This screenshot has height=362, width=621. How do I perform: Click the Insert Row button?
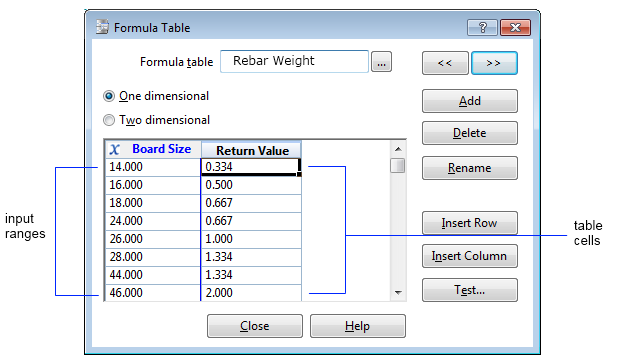click(x=470, y=223)
